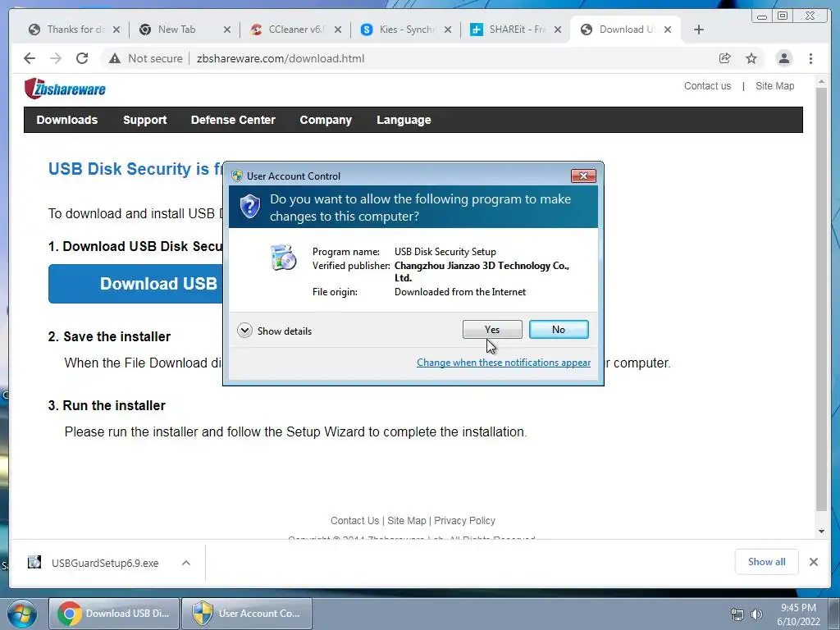The height and width of the screenshot is (630, 840).
Task: Close the New Tab tab
Action: [x=227, y=30]
